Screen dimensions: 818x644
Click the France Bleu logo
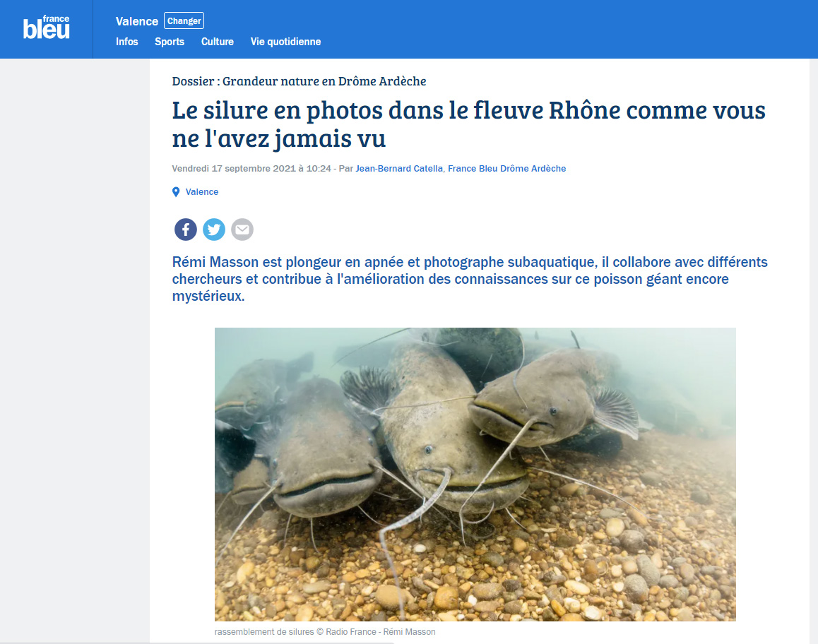(x=46, y=27)
